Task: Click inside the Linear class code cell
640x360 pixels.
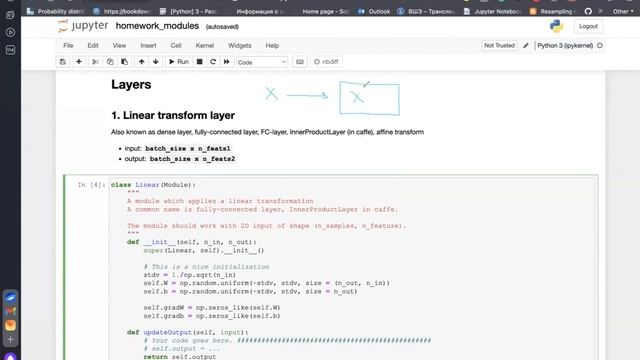Action: point(353,269)
